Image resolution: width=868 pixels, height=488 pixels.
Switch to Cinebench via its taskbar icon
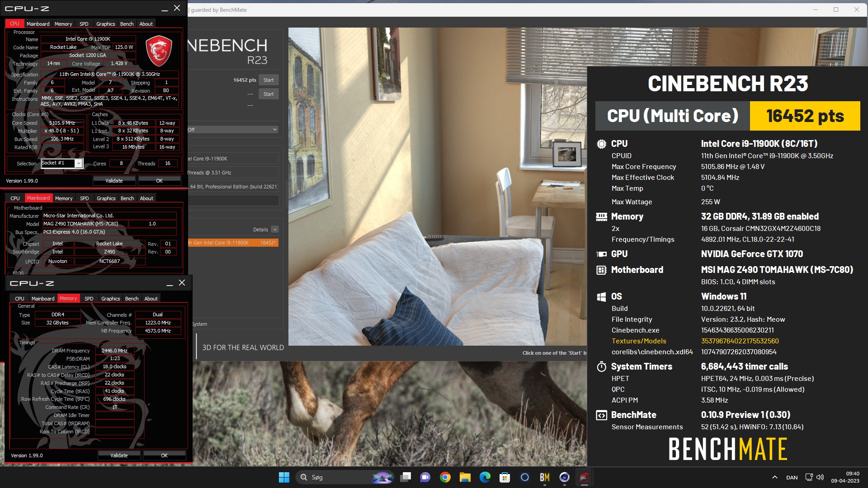(x=565, y=477)
